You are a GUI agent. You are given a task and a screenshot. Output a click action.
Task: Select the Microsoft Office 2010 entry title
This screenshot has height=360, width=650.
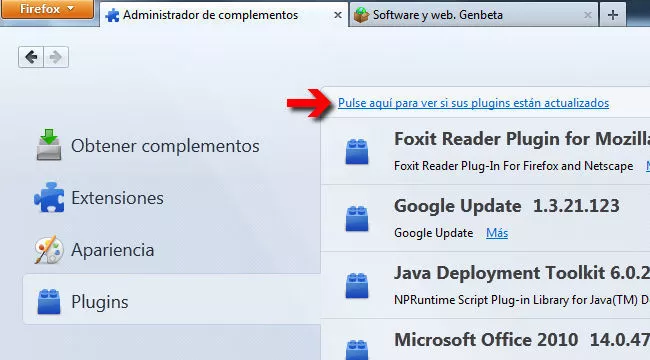(x=522, y=340)
